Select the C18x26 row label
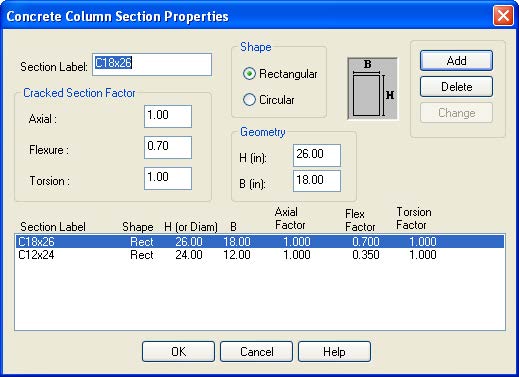This screenshot has height=377, width=519. click(36, 241)
